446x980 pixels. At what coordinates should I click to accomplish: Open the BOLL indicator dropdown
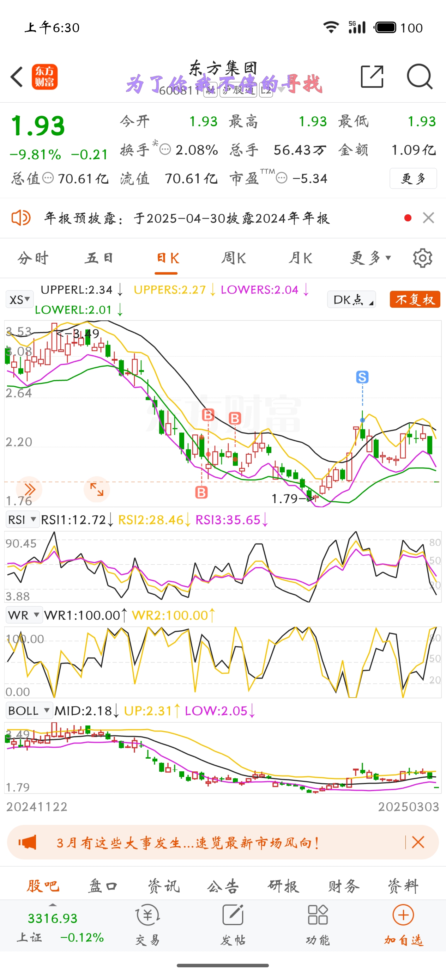coord(29,711)
